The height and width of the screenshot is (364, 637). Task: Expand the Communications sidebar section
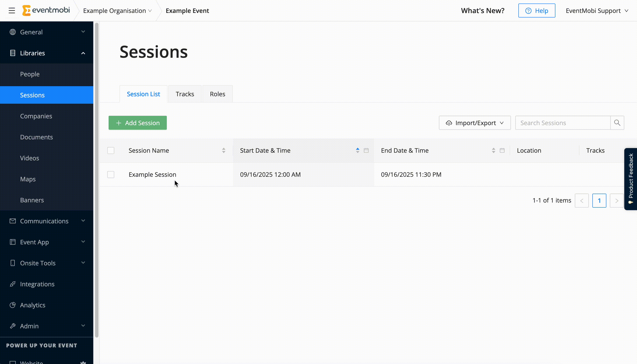[x=47, y=221]
